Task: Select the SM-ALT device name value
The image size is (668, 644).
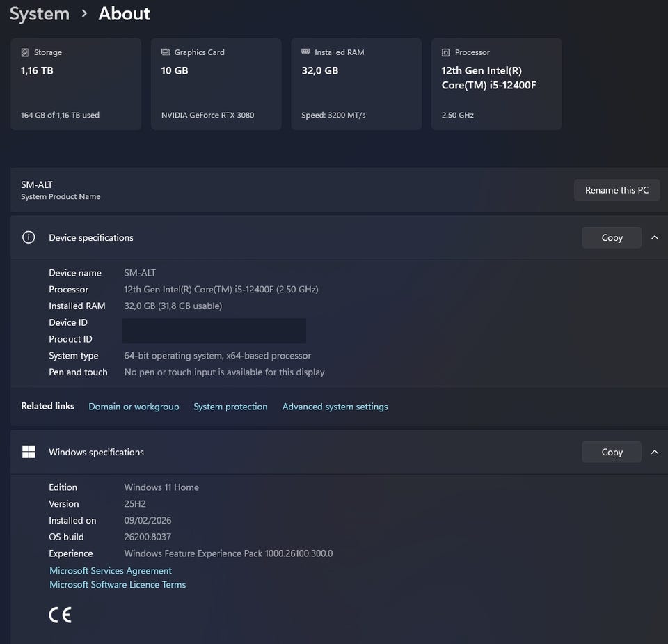Action: [140, 273]
